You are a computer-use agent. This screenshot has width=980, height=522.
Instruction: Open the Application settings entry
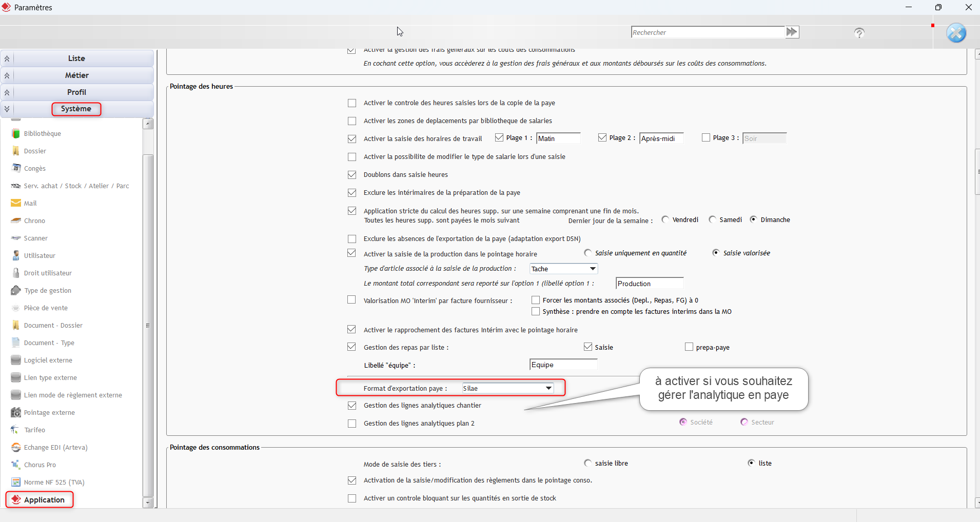[44, 500]
